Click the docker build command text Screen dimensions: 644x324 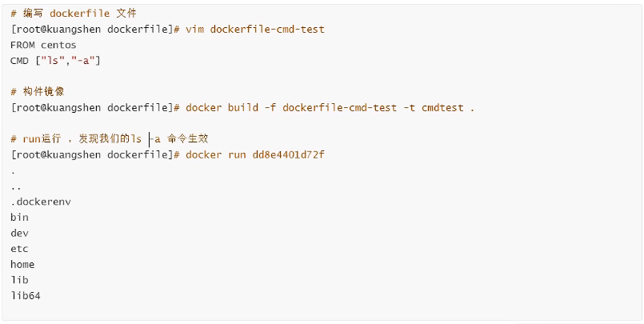330,108
